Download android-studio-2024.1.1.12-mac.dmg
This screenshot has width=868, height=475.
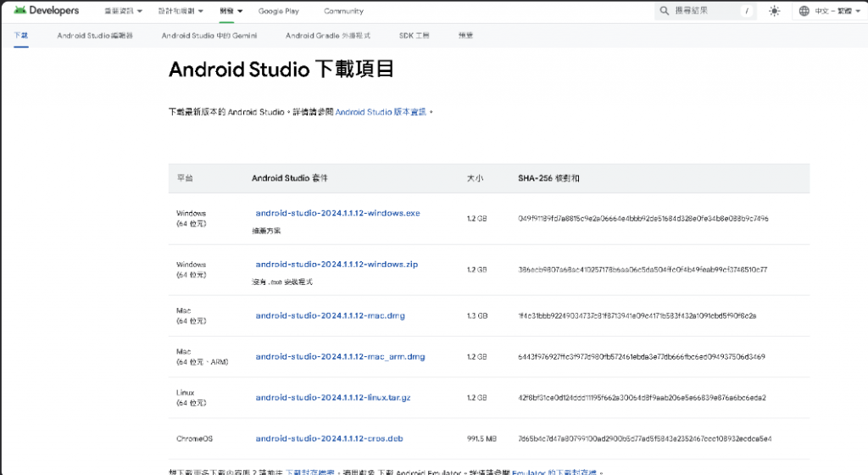pyautogui.click(x=330, y=316)
